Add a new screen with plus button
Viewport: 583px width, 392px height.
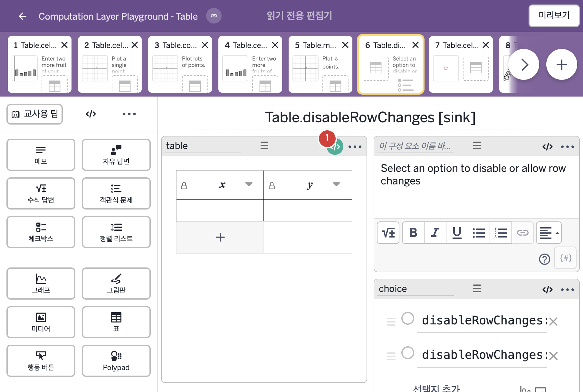click(561, 65)
